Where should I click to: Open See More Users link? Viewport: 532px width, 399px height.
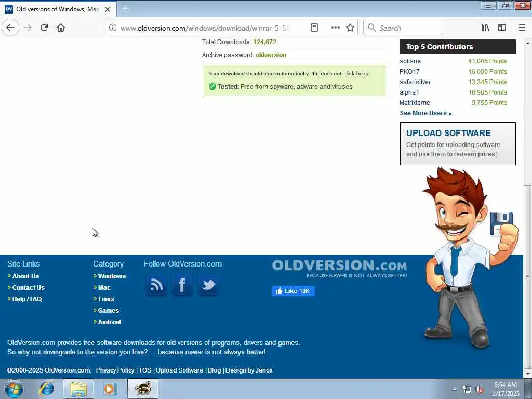426,113
